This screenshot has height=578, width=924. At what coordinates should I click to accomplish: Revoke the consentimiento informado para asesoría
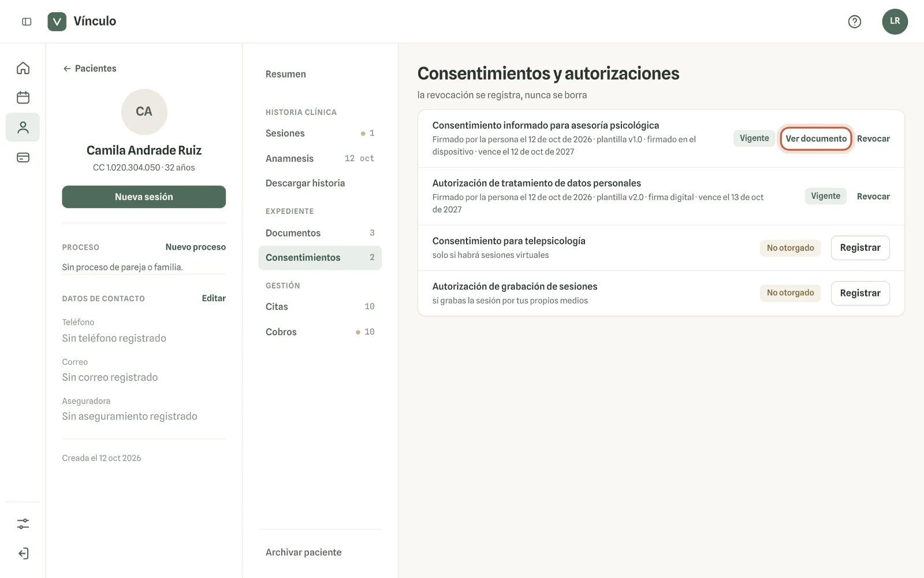pos(873,139)
